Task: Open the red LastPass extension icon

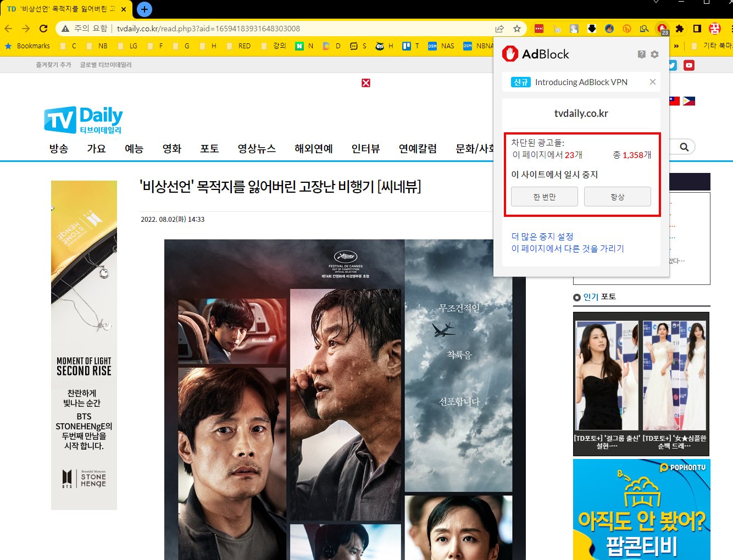Action: [539, 29]
